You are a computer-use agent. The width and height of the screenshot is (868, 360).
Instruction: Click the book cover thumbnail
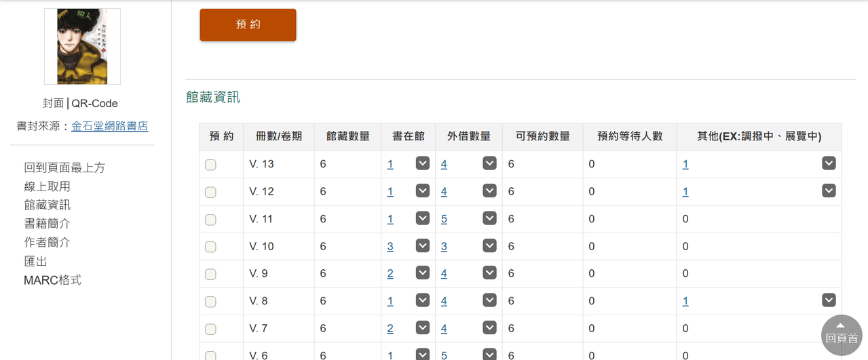point(82,47)
